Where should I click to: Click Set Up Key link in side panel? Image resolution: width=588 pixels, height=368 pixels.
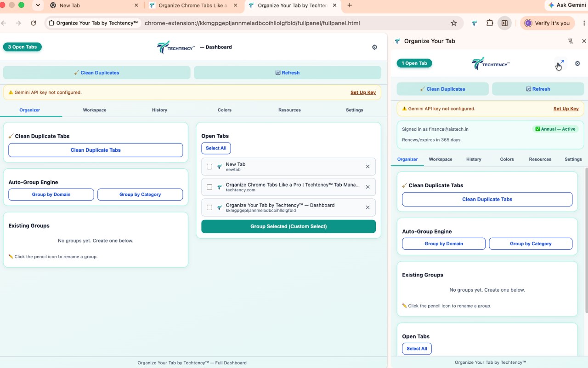(566, 109)
